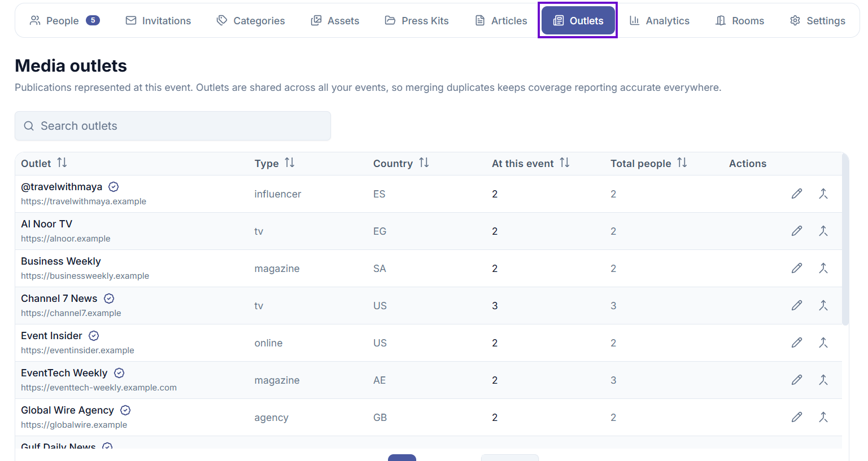Image resolution: width=868 pixels, height=461 pixels.
Task: Open the Assets tab
Action: tap(335, 21)
